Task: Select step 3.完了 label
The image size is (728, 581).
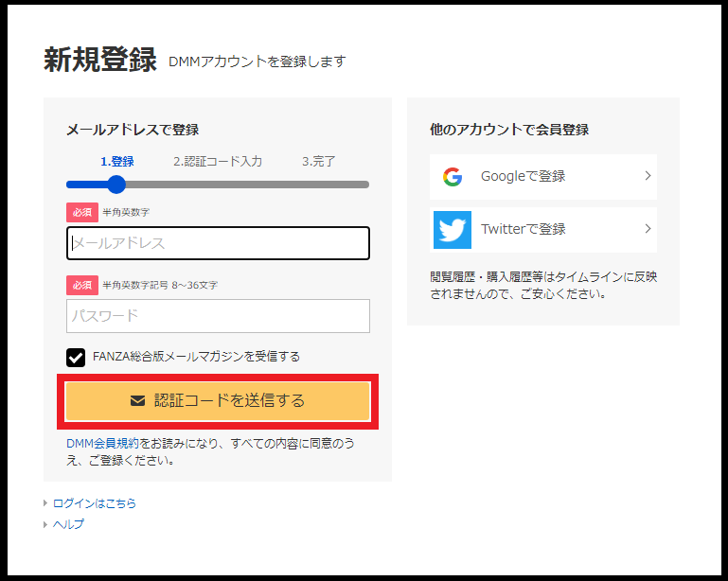Action: [x=319, y=162]
